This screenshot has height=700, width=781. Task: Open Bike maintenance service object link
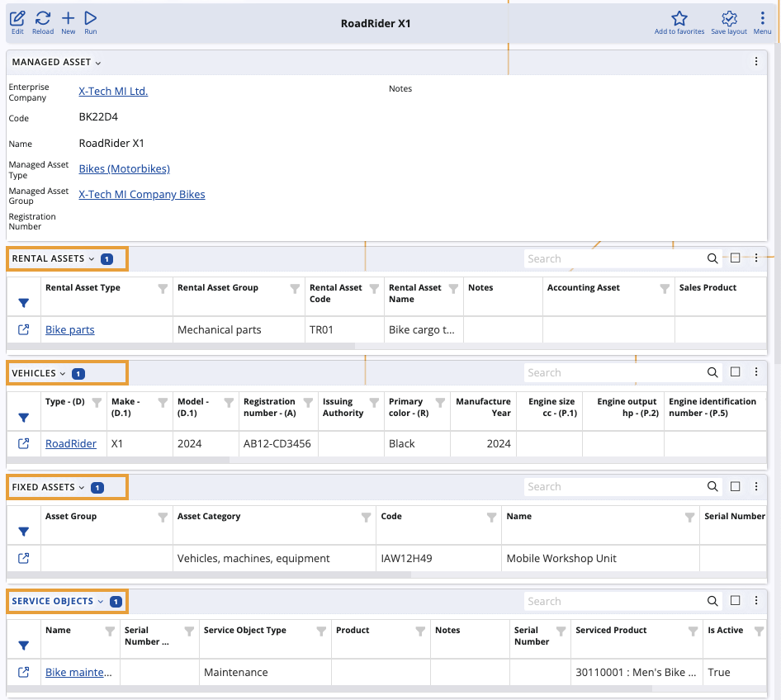[x=78, y=672]
